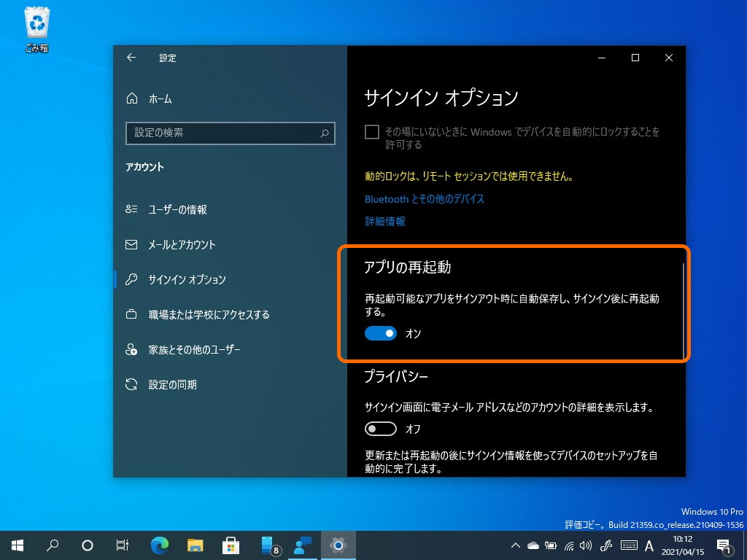Expand hidden icons in the system tray

(x=515, y=545)
